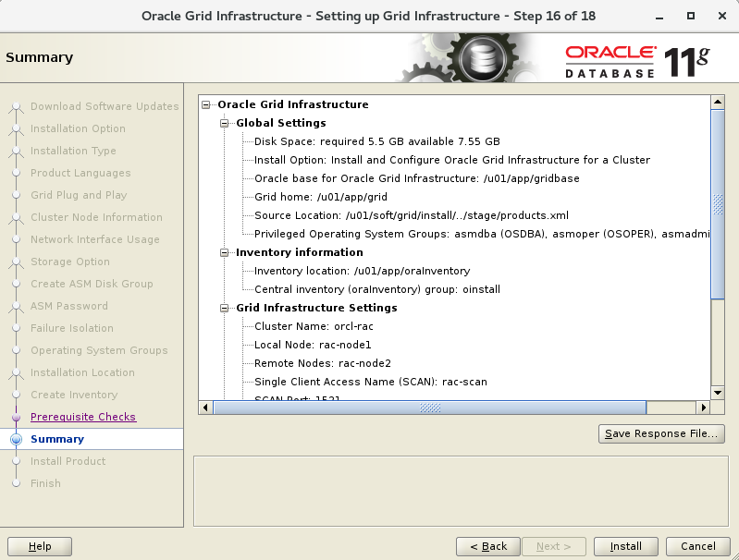The width and height of the screenshot is (739, 560).
Task: Open Help for this step
Action: point(40,546)
